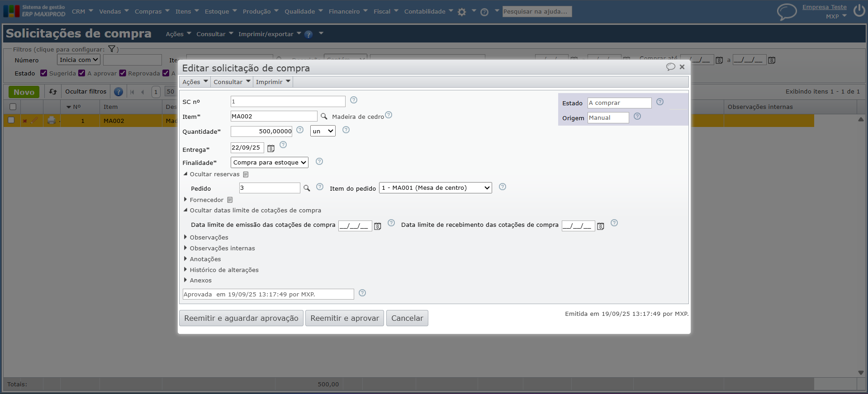The image size is (868, 394).
Task: Open the dialog's Consultar menu
Action: coord(232,82)
